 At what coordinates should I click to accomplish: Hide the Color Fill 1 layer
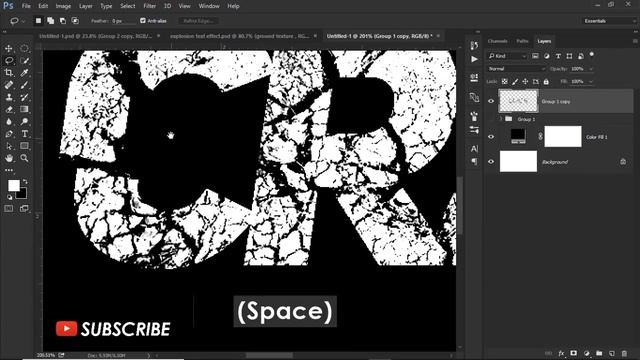[491, 137]
